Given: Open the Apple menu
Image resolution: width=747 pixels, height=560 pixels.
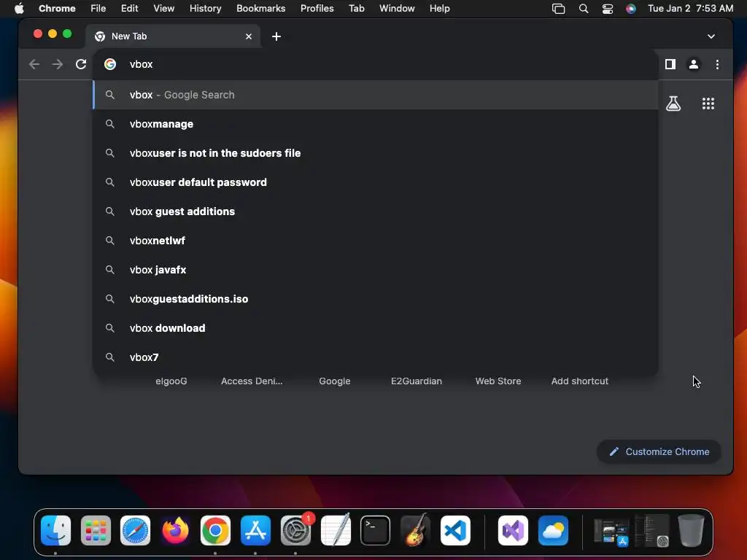Looking at the screenshot, I should pyautogui.click(x=19, y=9).
